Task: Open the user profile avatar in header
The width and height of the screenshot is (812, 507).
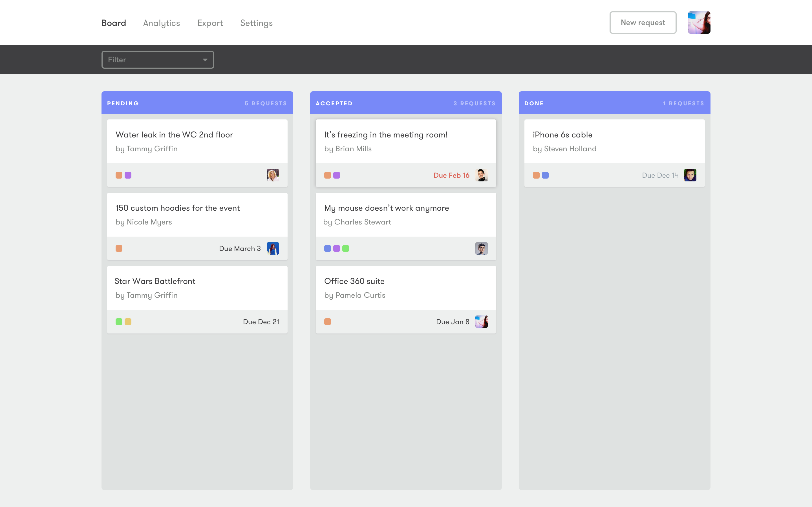Action: (699, 23)
